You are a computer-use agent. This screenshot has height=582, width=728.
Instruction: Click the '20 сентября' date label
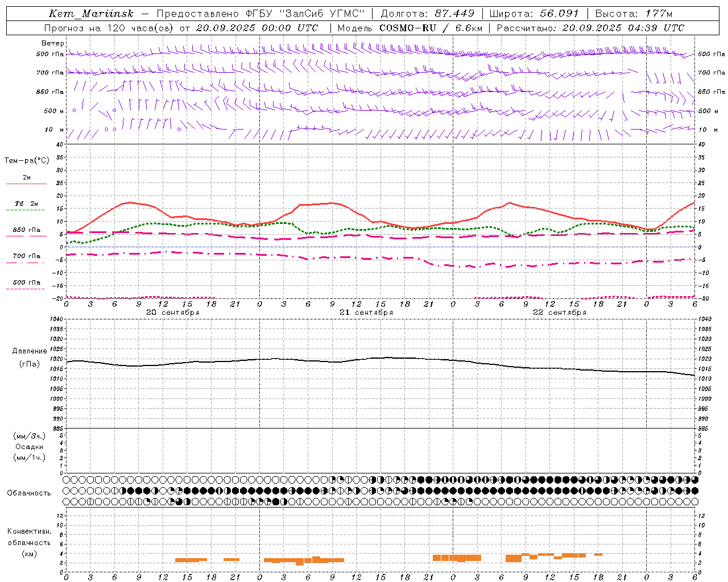pyautogui.click(x=172, y=313)
